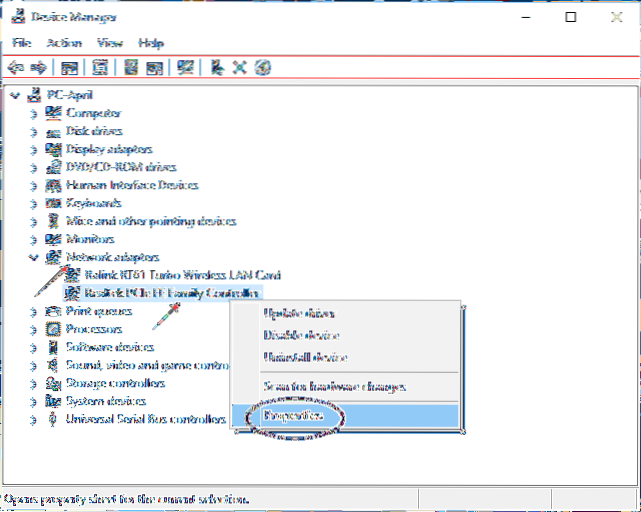641x512 pixels.
Task: Collapse the Network adapters category
Action: tap(33, 257)
